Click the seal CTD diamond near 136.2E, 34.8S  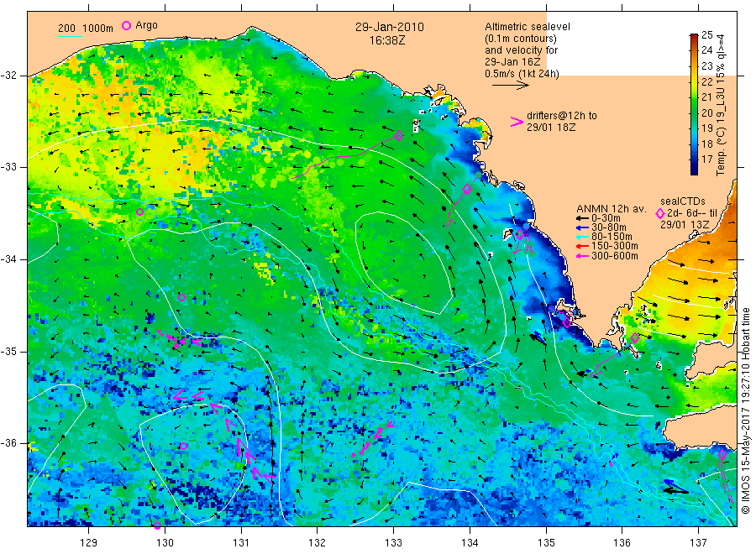pyautogui.click(x=635, y=337)
